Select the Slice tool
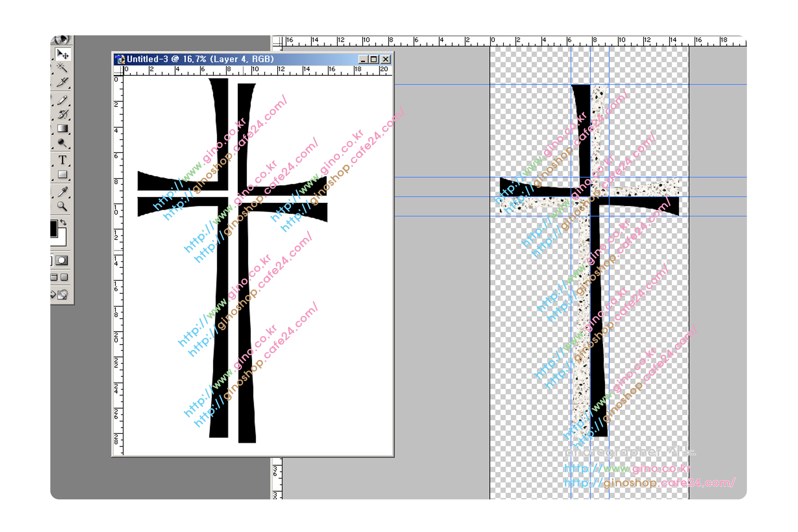Screen dimensions: 798x532 pyautogui.click(x=62, y=82)
